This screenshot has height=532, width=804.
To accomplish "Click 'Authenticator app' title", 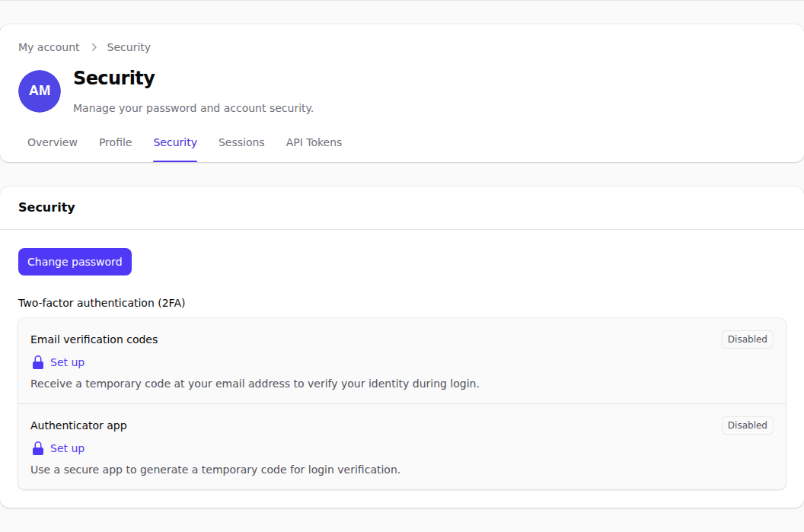I will tap(78, 425).
